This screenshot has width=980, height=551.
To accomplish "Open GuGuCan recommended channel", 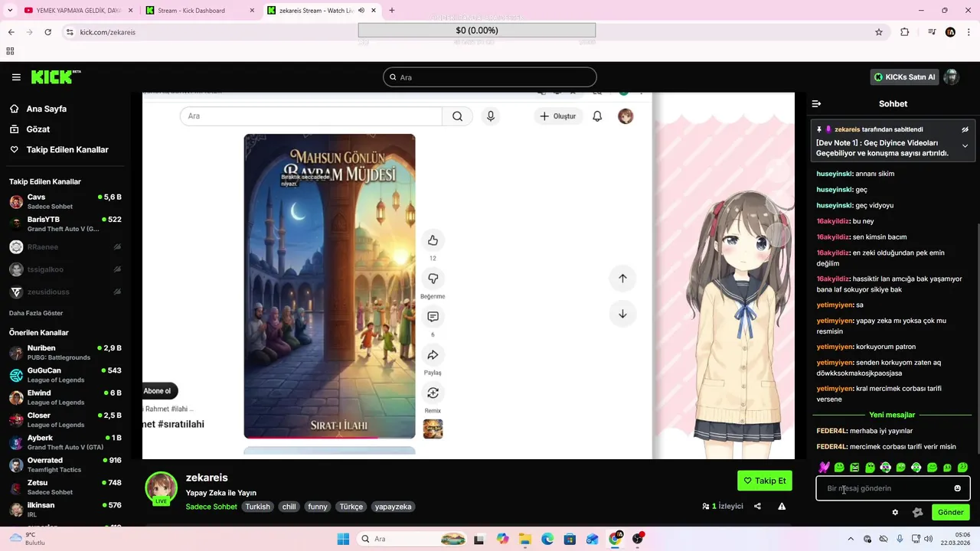I will [x=65, y=375].
